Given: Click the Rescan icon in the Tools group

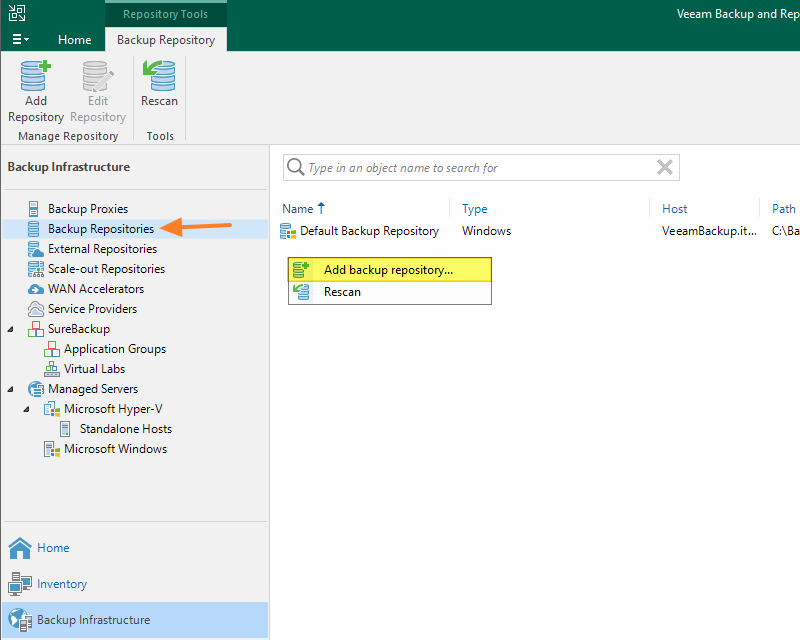Looking at the screenshot, I should (159, 85).
